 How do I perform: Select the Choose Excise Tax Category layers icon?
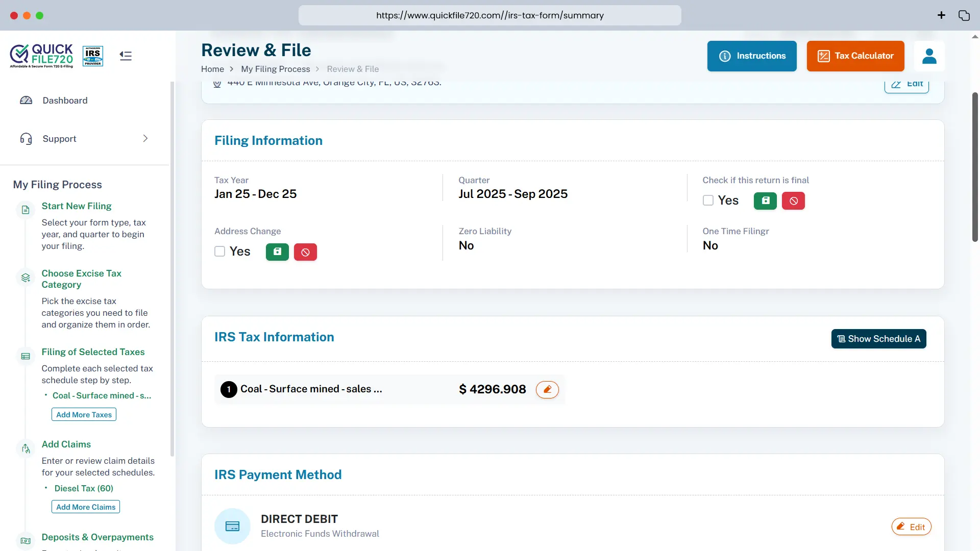tap(26, 278)
